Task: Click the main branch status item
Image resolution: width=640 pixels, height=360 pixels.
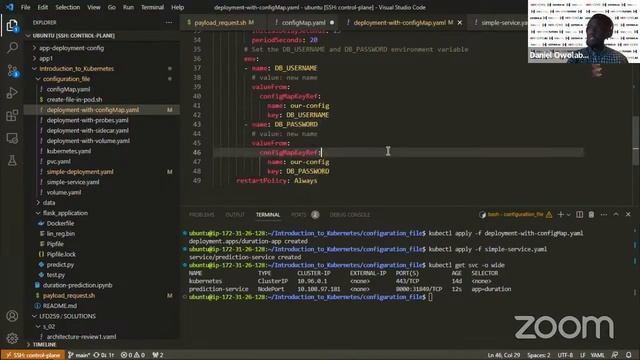Action: pyautogui.click(x=79, y=355)
